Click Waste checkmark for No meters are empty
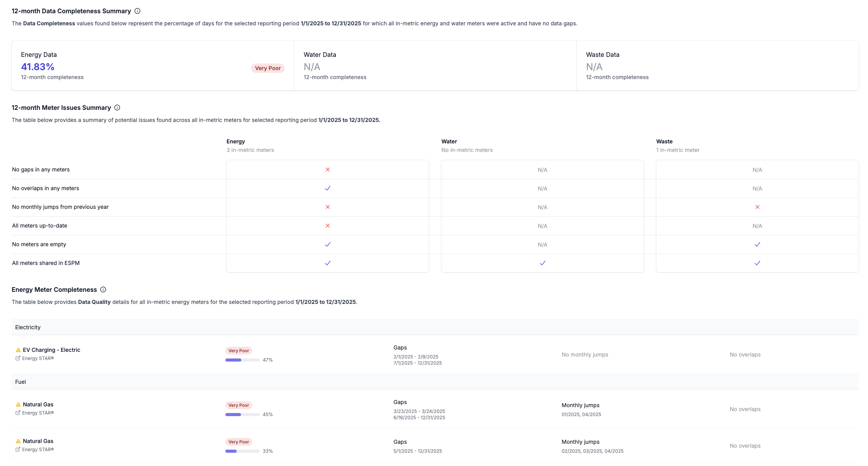868x466 pixels. click(x=757, y=244)
